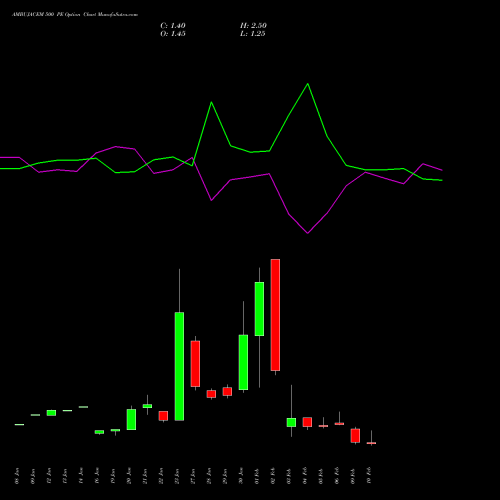The image size is (500, 500).
Task: Click the low value L: 1.25
Action: point(253,34)
